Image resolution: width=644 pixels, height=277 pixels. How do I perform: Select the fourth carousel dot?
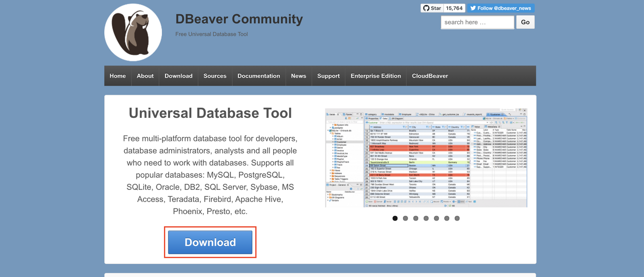(x=426, y=219)
